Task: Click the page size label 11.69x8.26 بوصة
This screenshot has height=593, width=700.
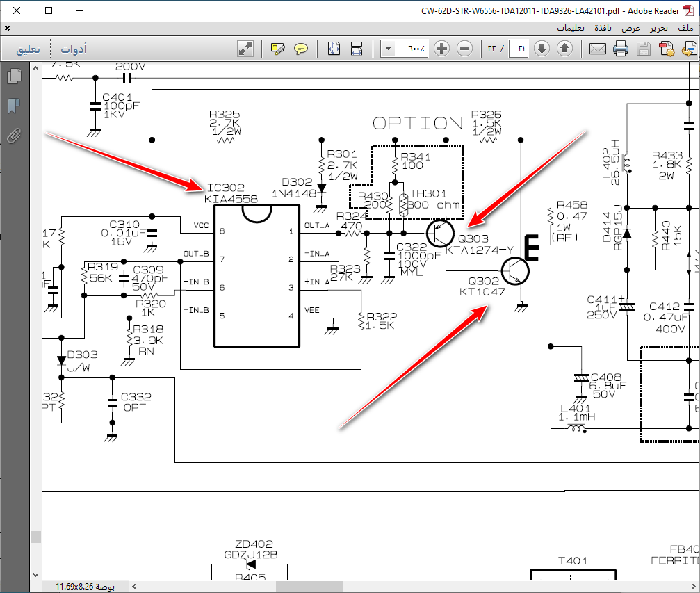Action: [x=85, y=586]
